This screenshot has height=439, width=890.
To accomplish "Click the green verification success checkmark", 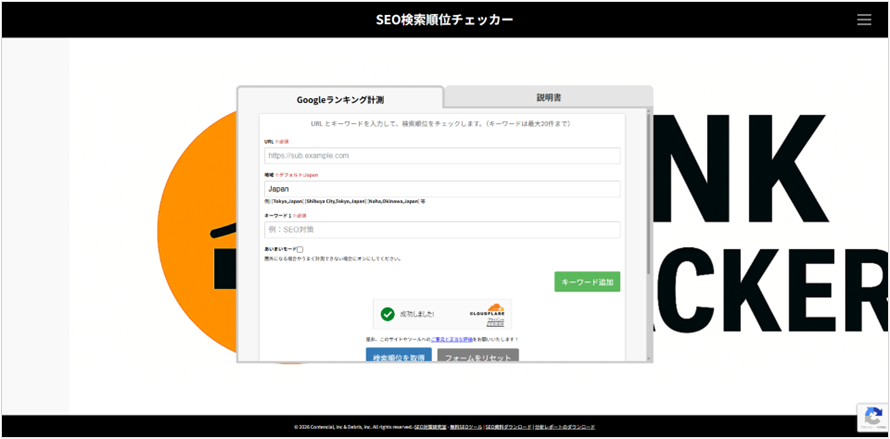I will (x=388, y=314).
